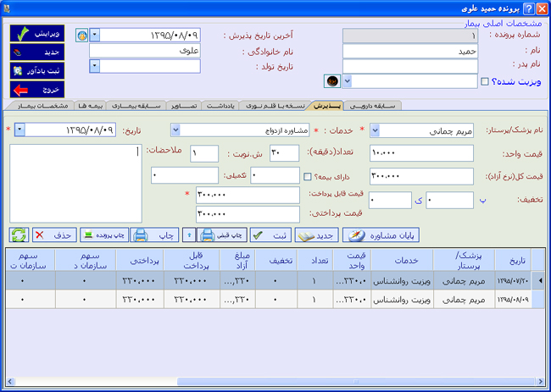551x392 pixels.
Task: Open the نام پزشک/پرستار doctor dropdown
Action: 375,131
